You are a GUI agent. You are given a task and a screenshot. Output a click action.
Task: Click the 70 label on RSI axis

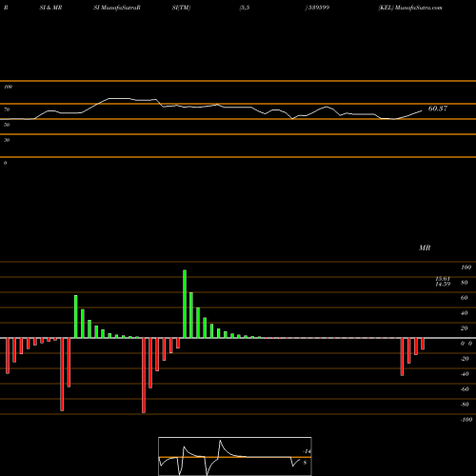(7, 109)
